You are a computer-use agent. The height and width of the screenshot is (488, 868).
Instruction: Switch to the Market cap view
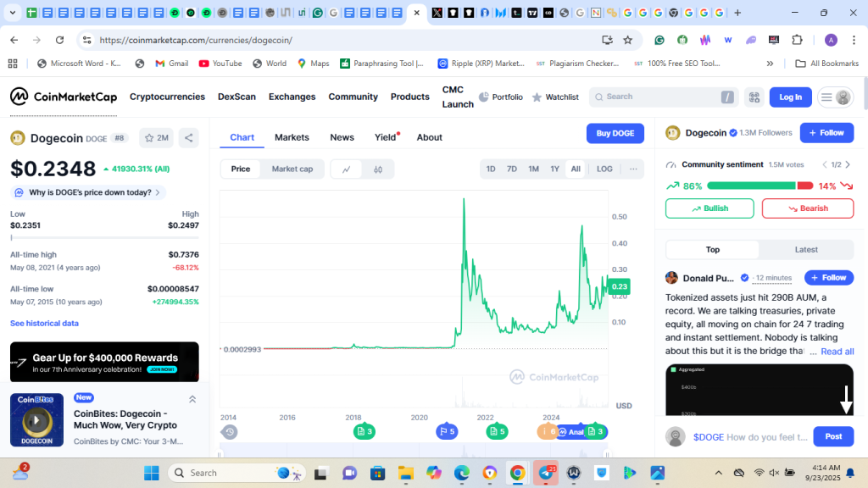(x=292, y=169)
